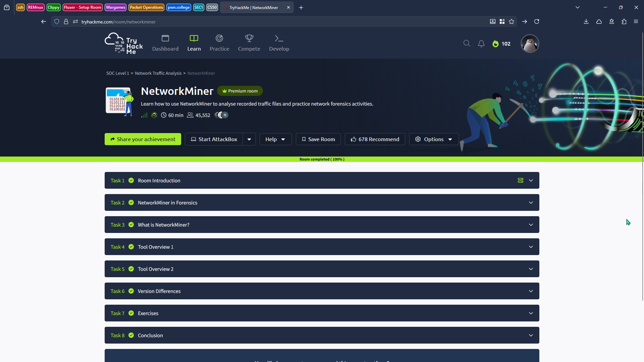
Task: Open the user profile avatar
Action: pyautogui.click(x=530, y=44)
